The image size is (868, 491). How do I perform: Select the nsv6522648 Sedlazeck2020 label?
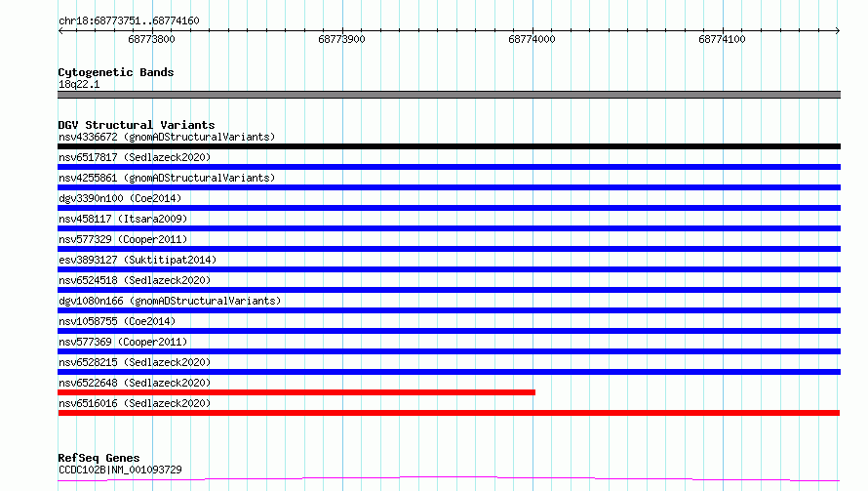tap(135, 383)
